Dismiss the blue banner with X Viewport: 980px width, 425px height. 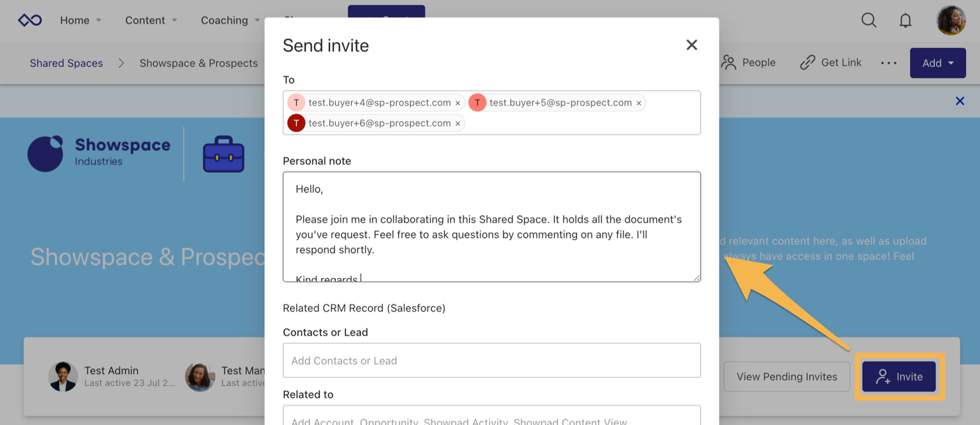[x=960, y=102]
